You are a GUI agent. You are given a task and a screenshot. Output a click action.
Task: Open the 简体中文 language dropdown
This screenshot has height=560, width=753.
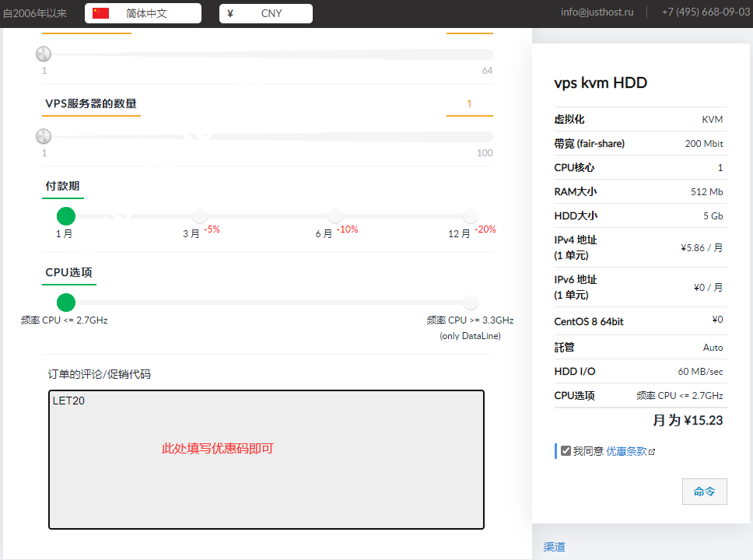click(x=143, y=13)
